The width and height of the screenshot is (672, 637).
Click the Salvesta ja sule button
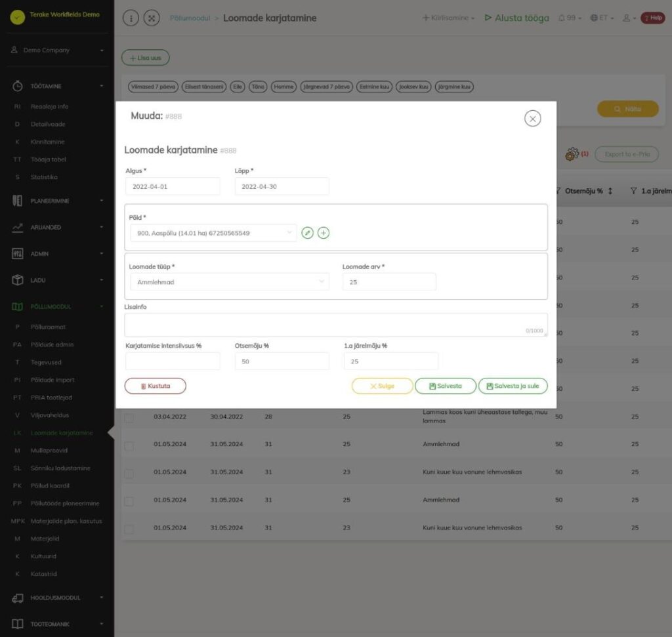click(x=513, y=386)
